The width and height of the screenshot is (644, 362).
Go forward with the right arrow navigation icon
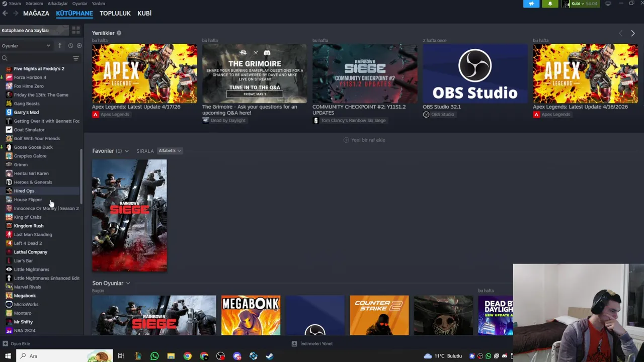click(16, 14)
